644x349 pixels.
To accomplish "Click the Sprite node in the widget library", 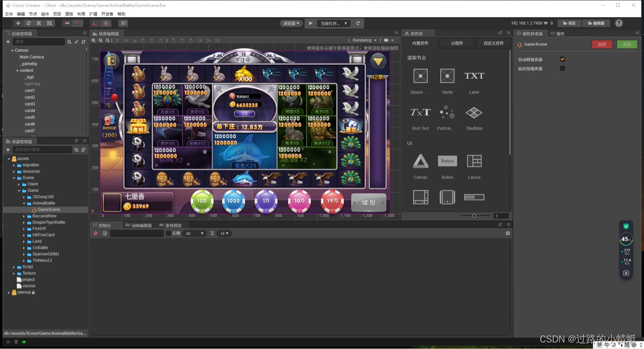I will 447,76.
